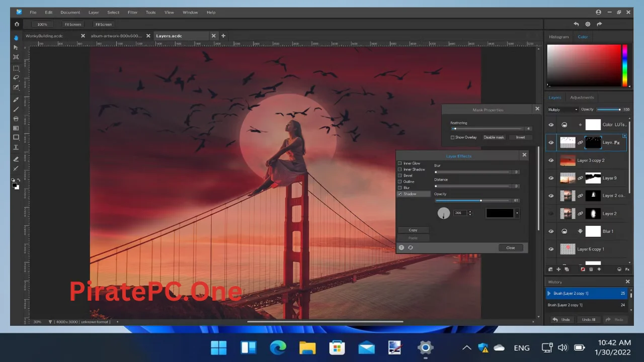Select the Rectangle shape tool
Screen dimensions: 644x362
click(16, 137)
